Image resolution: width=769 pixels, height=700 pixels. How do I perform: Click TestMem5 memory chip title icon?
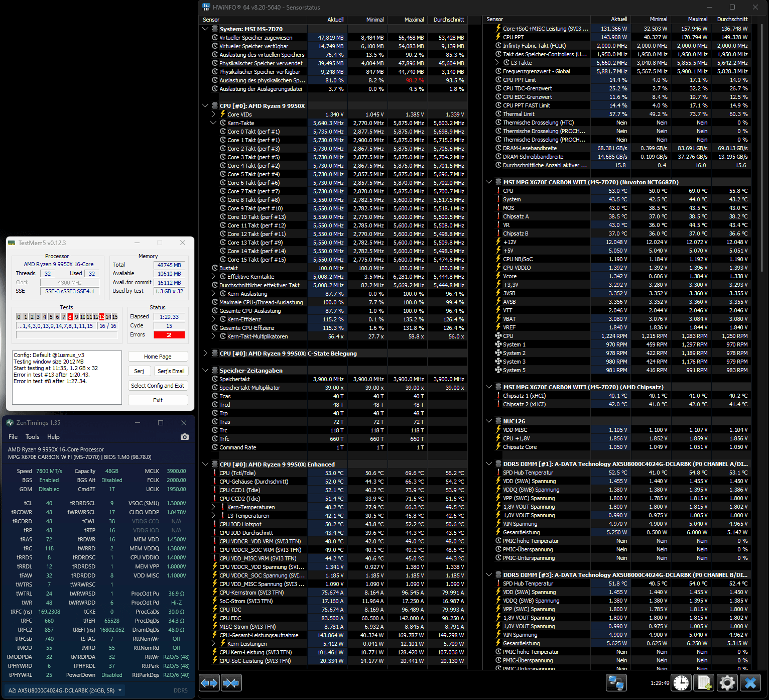click(x=12, y=243)
